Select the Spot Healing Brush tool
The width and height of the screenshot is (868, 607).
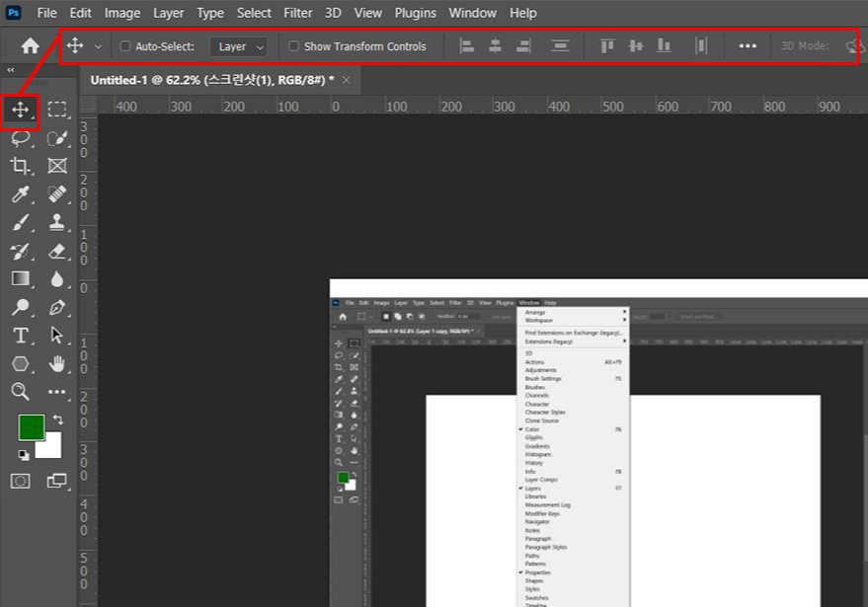click(x=57, y=194)
